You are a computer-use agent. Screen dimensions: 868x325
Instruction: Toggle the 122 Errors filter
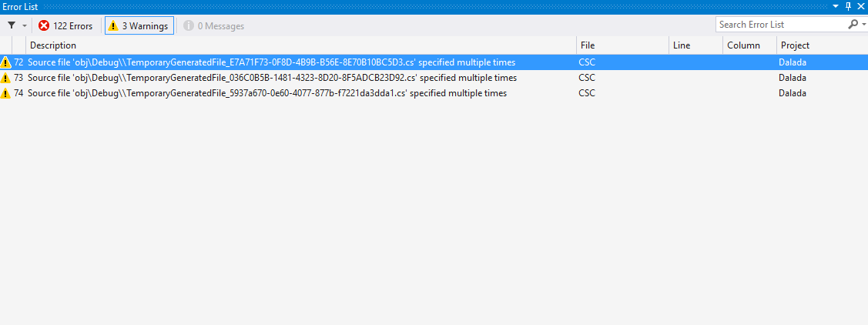tap(66, 26)
